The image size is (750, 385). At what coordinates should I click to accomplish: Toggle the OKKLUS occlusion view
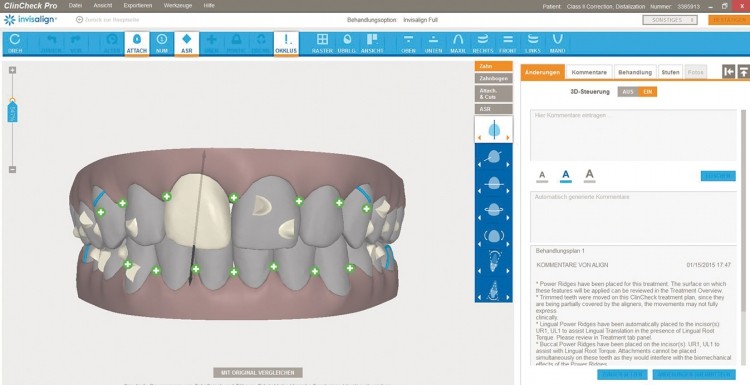point(286,44)
